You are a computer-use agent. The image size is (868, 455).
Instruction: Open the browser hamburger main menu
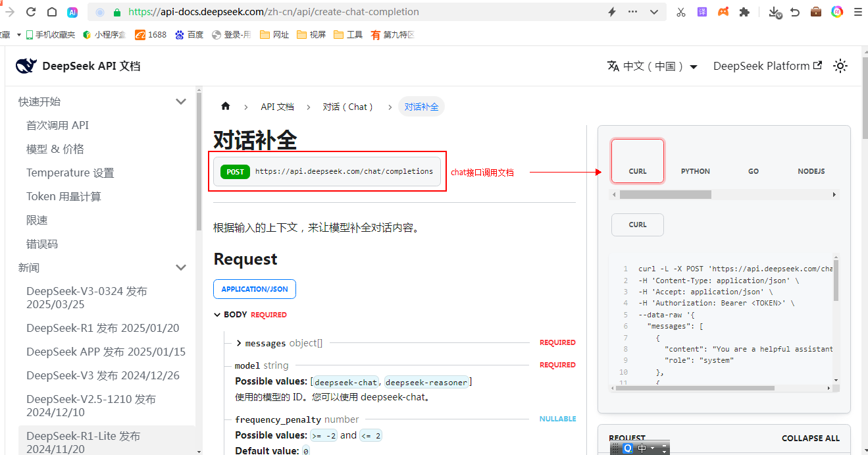click(x=858, y=12)
